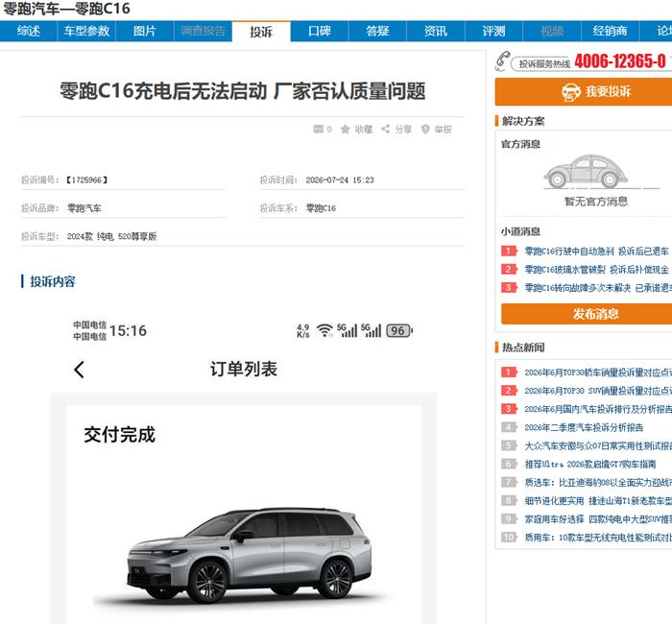Open news 质选车：比亚迪海豹08
672x624 pixels.
598,483
